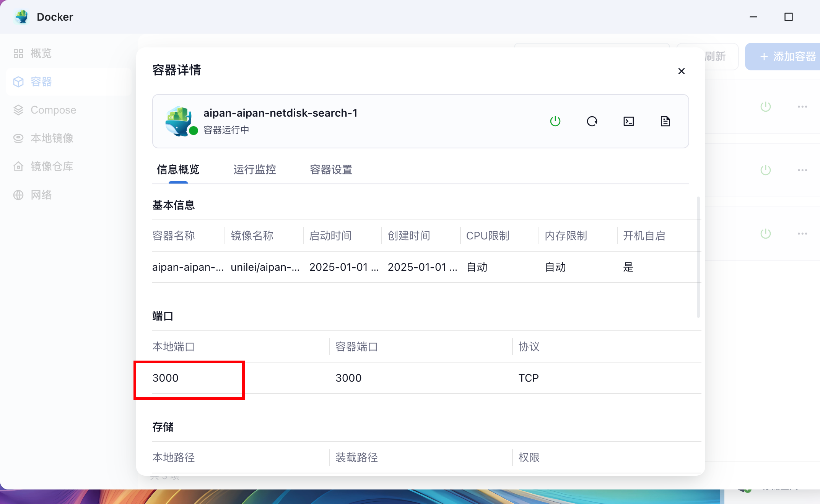The height and width of the screenshot is (504, 820).
Task: Click the 容器名称 column header
Action: tap(174, 236)
